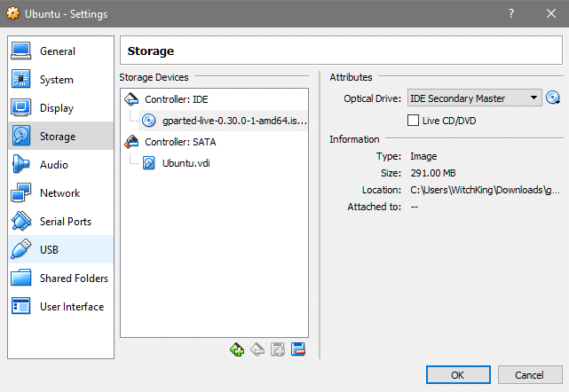Open the Optical Drive dropdown
The image size is (569, 392).
click(x=474, y=98)
